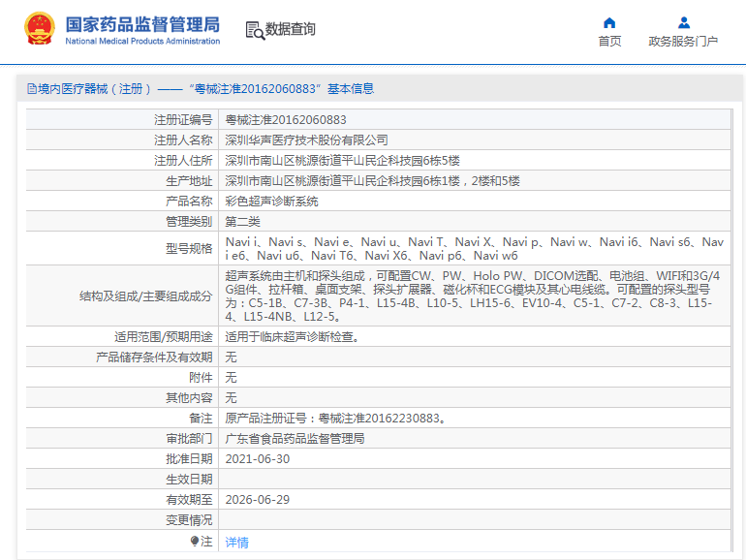Image resolution: width=746 pixels, height=560 pixels.
Task: Click the 型号规格 label
Action: pos(189,248)
